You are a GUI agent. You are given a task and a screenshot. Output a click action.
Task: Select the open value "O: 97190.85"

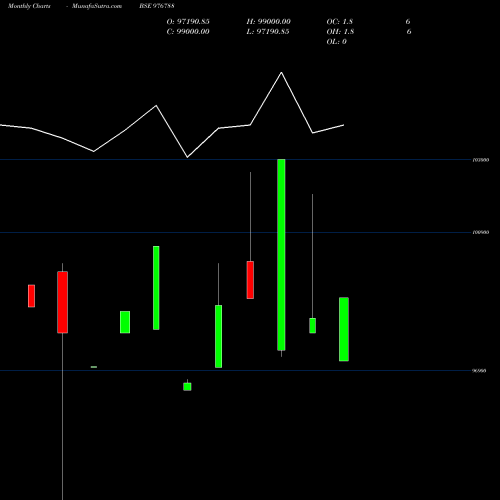tap(188, 22)
